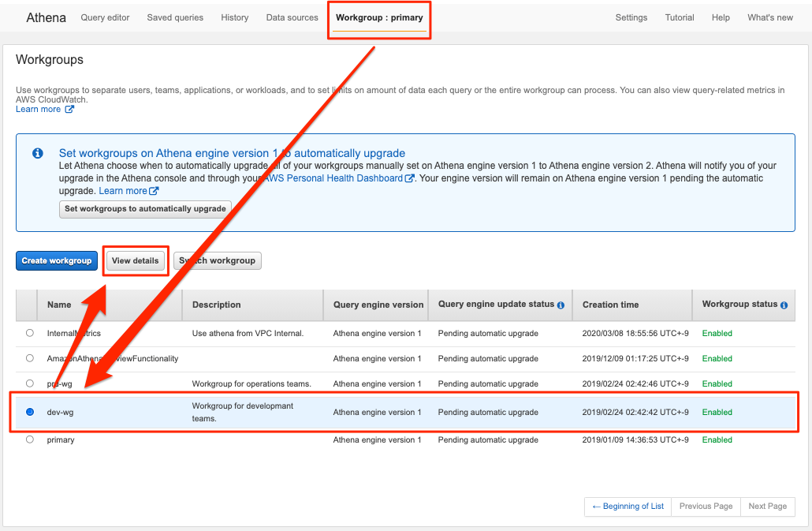Select the primary workgroup radio button
The width and height of the screenshot is (812, 531).
coord(30,439)
